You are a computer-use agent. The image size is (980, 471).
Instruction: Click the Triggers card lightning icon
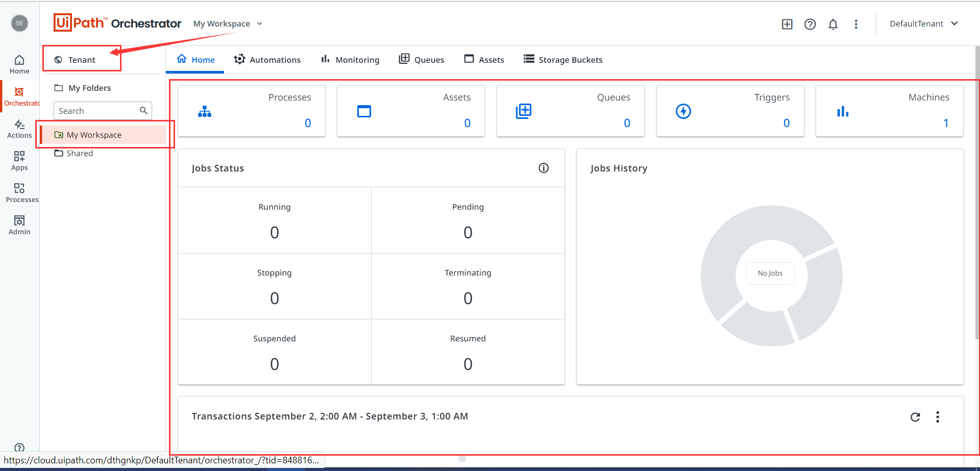[683, 111]
